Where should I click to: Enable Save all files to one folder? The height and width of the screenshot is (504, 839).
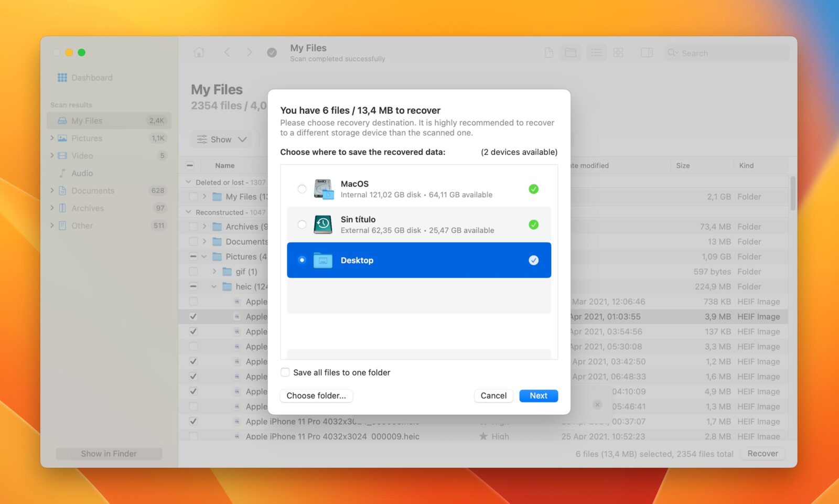[x=285, y=372]
